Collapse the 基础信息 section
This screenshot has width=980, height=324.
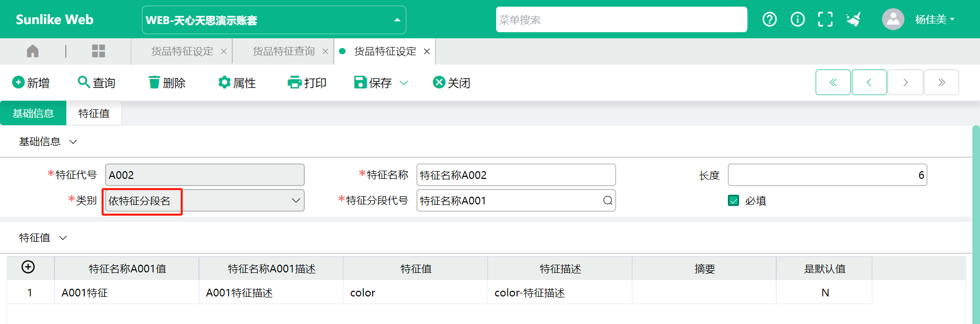73,142
